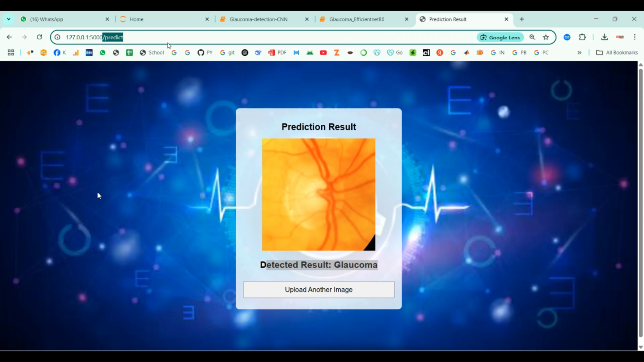The height and width of the screenshot is (362, 644).
Task: Click the Upload Another Image button
Action: pyautogui.click(x=318, y=290)
